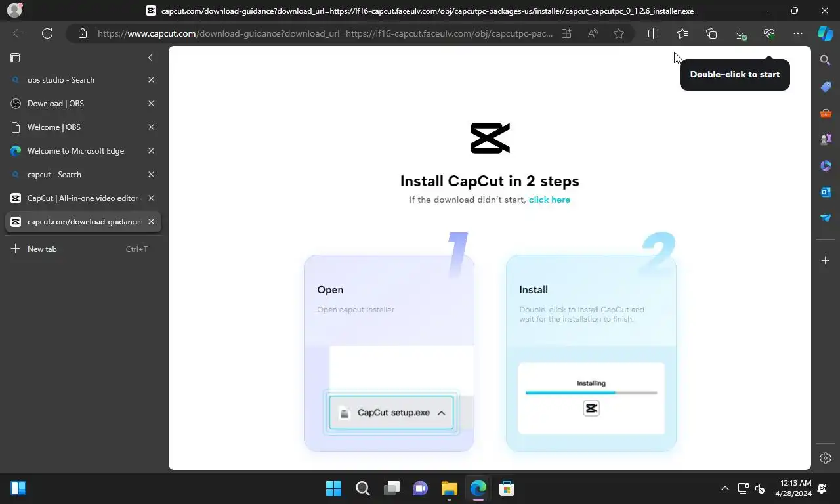Open clock showing 12:13 AM
Image resolution: width=840 pixels, height=504 pixels.
(793, 488)
